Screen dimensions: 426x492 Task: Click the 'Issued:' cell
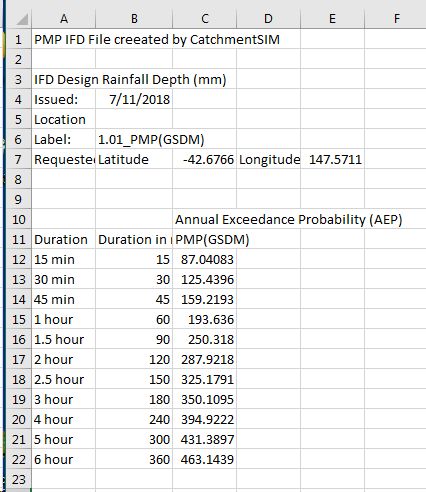[x=64, y=99]
